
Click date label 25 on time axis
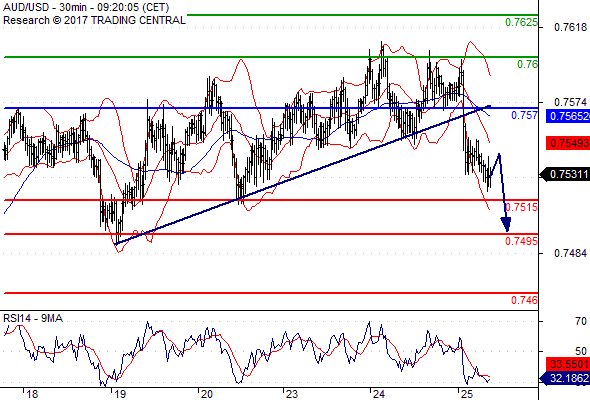(x=467, y=394)
